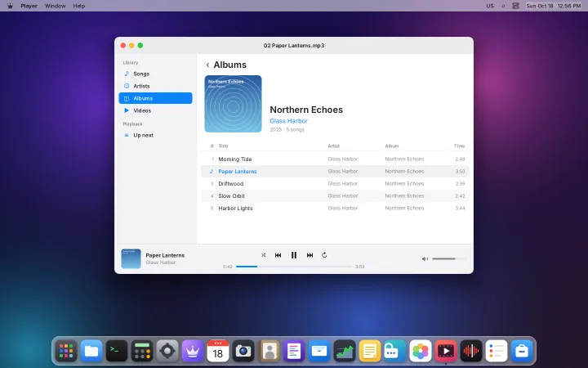Open the blue store bag app in dock
Image resolution: width=588 pixels, height=368 pixels.
[522, 351]
